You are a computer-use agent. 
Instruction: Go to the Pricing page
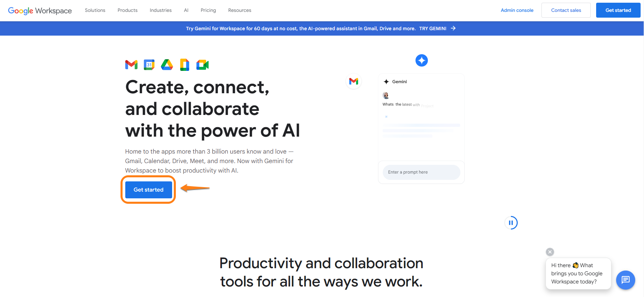click(208, 10)
